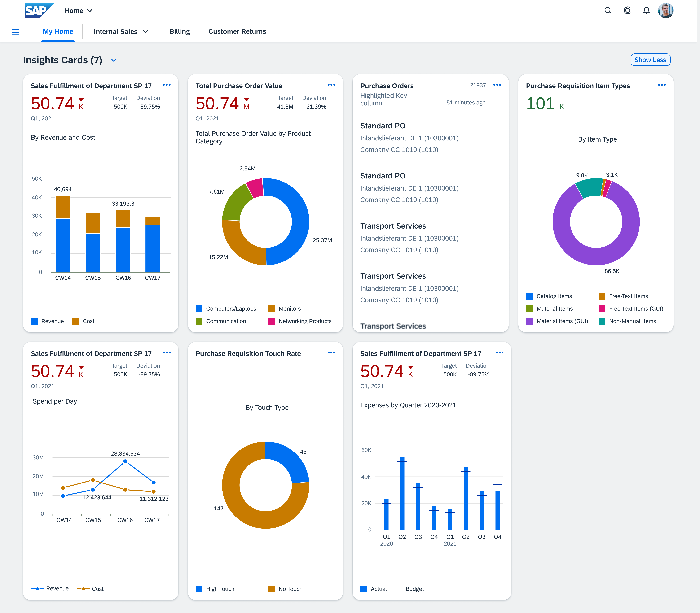Click the CW14 stacked bar
This screenshot has width=700, height=613.
click(63, 234)
